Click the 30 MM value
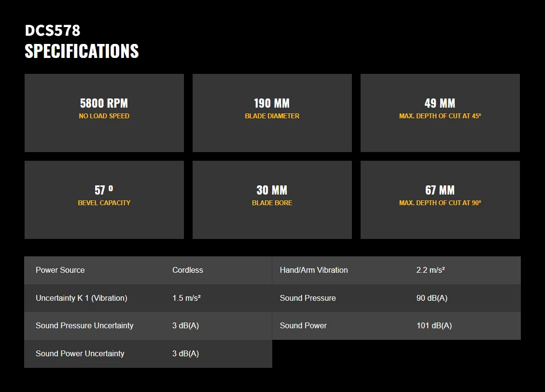 click(272, 190)
